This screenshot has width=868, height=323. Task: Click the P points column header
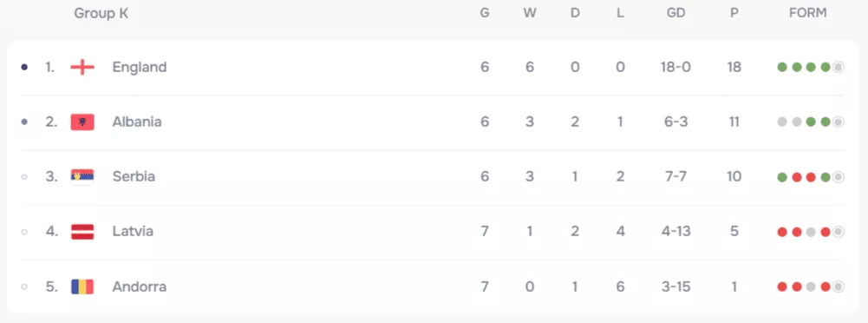pos(734,13)
